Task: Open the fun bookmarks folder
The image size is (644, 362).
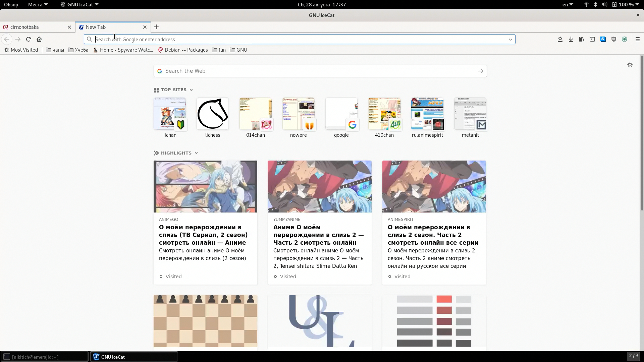Action: coord(219,50)
